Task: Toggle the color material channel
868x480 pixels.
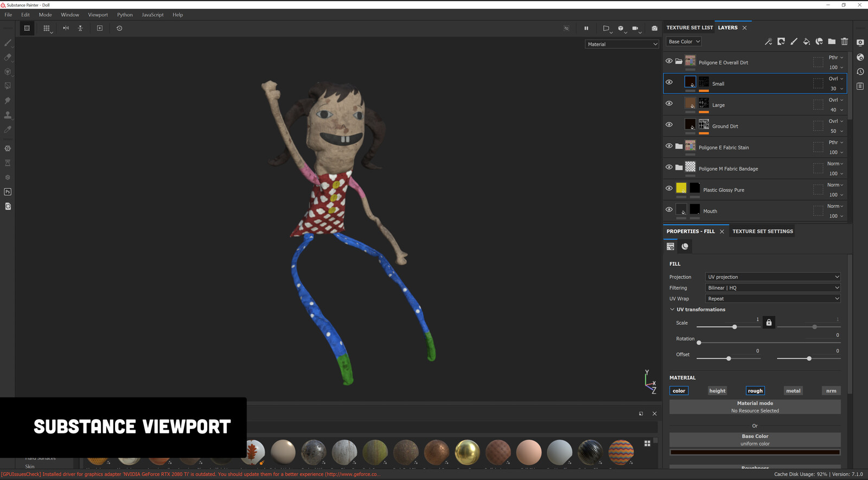Action: [679, 391]
